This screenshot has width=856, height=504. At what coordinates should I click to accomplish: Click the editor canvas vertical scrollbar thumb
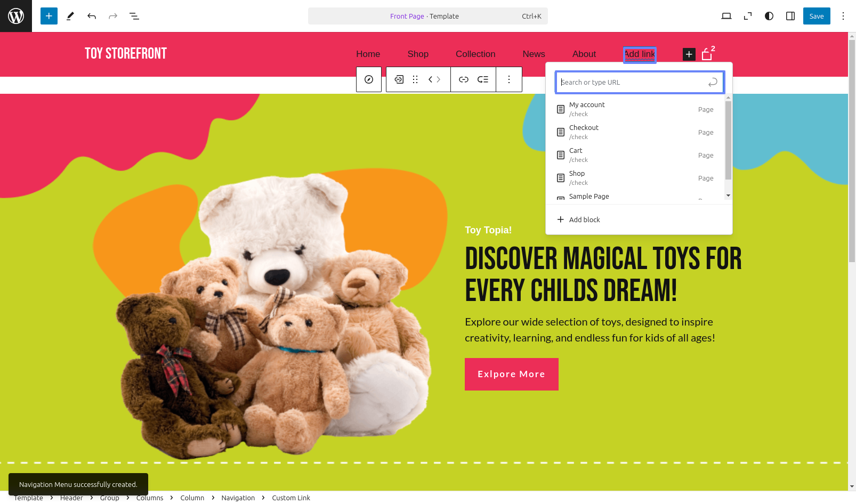(x=852, y=151)
